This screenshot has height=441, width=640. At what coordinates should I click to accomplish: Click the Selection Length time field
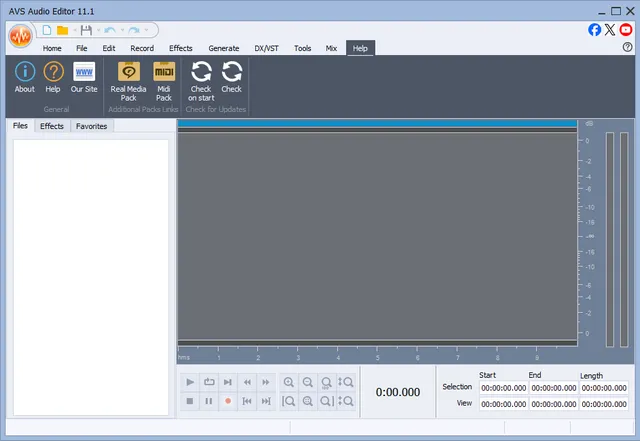[604, 388]
